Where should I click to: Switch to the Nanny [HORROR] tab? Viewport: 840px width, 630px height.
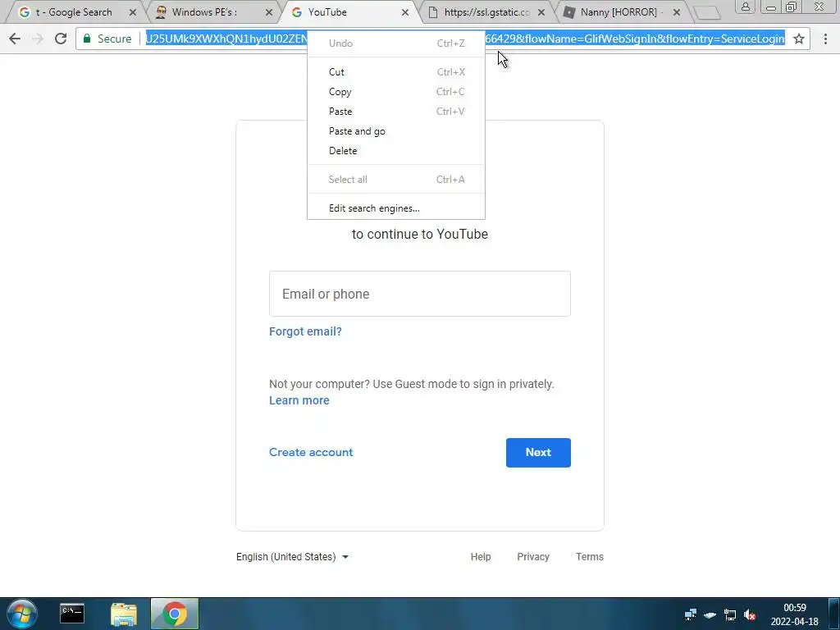(x=622, y=12)
